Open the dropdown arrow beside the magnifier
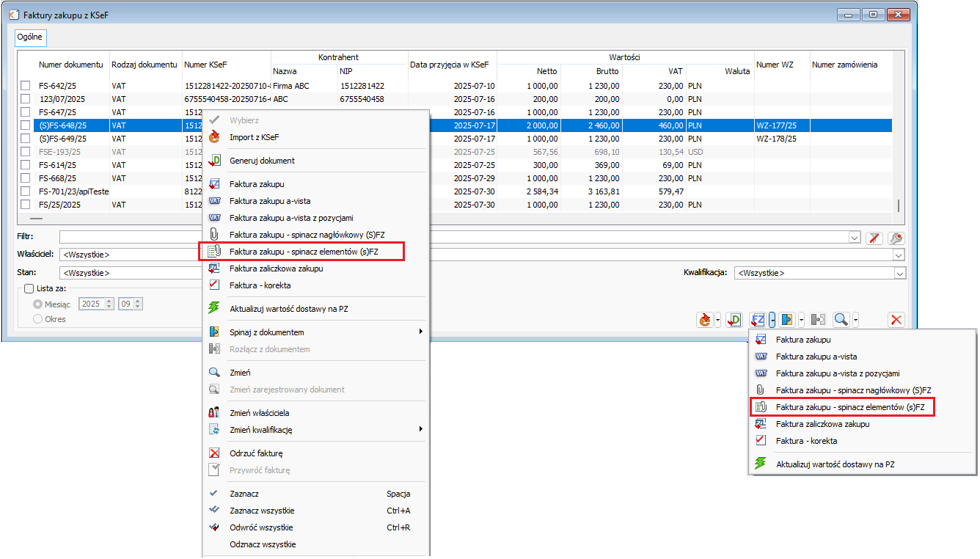 [855, 320]
